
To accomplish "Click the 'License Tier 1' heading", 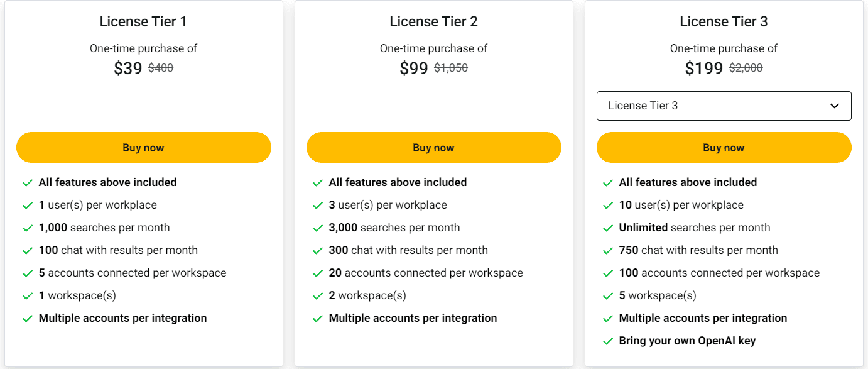I will pyautogui.click(x=143, y=21).
